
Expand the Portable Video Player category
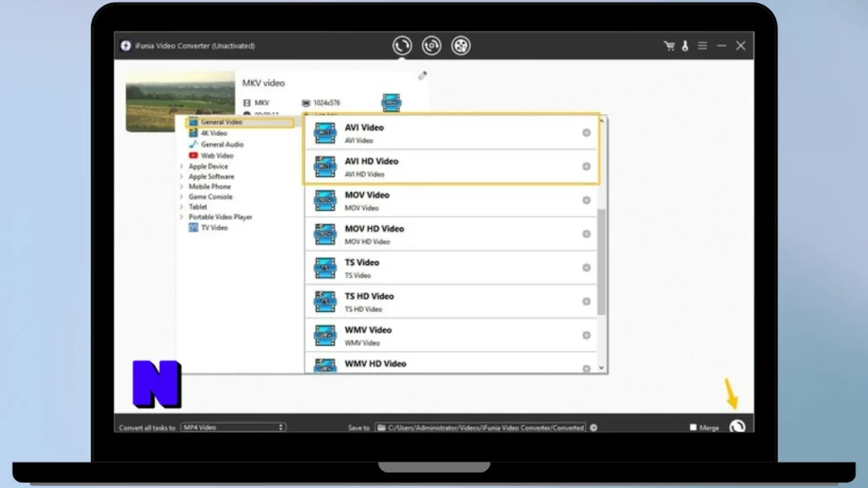tap(181, 217)
